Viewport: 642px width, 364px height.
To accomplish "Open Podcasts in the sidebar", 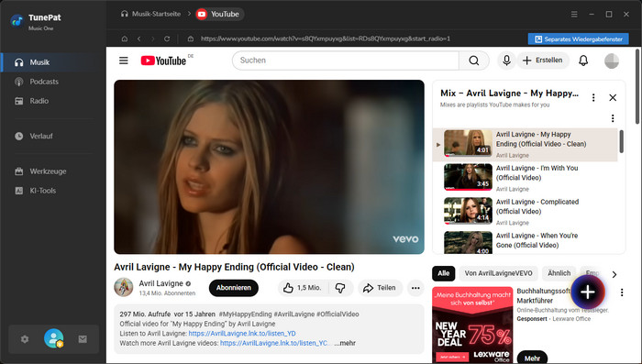I will 44,82.
